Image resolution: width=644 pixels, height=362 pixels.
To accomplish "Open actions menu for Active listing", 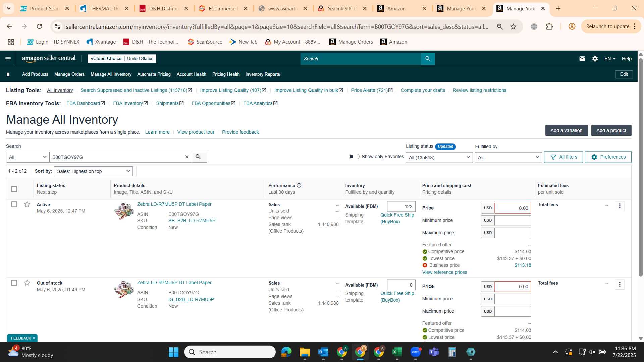I will [x=620, y=206].
